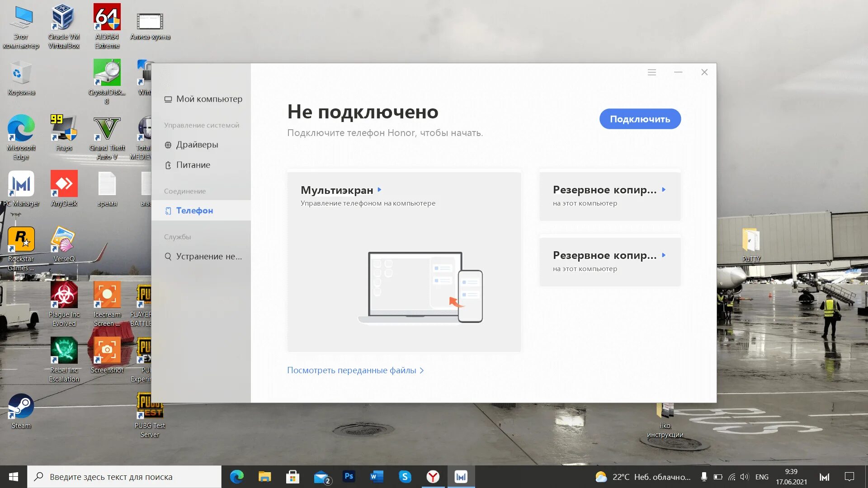This screenshot has height=488, width=868.
Task: Click the Подключить button to connect phone
Action: click(x=640, y=118)
